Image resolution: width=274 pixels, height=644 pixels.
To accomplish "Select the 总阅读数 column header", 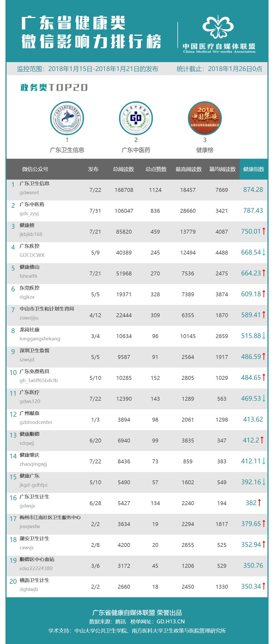I will 123,169.
